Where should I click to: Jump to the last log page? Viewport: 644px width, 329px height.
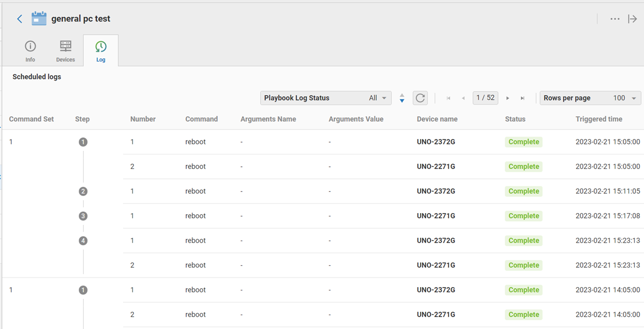[522, 98]
